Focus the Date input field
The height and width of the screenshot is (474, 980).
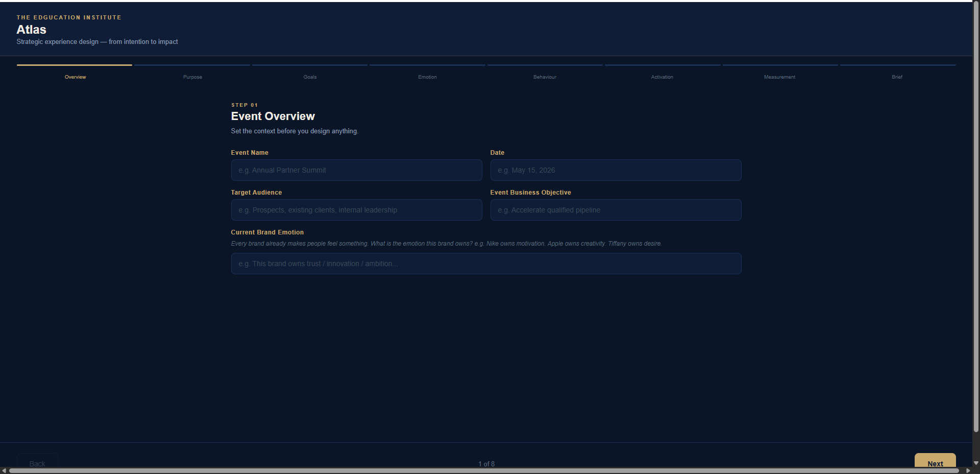[616, 170]
